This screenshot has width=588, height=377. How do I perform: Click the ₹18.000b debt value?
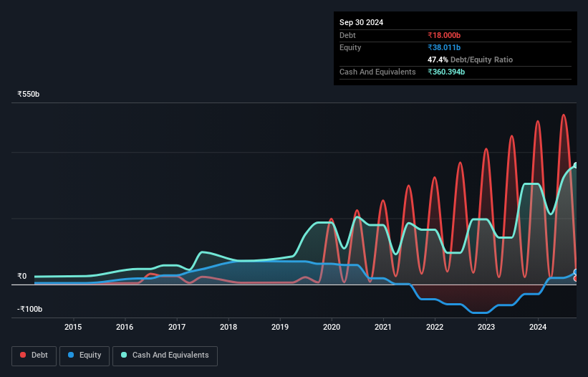444,35
